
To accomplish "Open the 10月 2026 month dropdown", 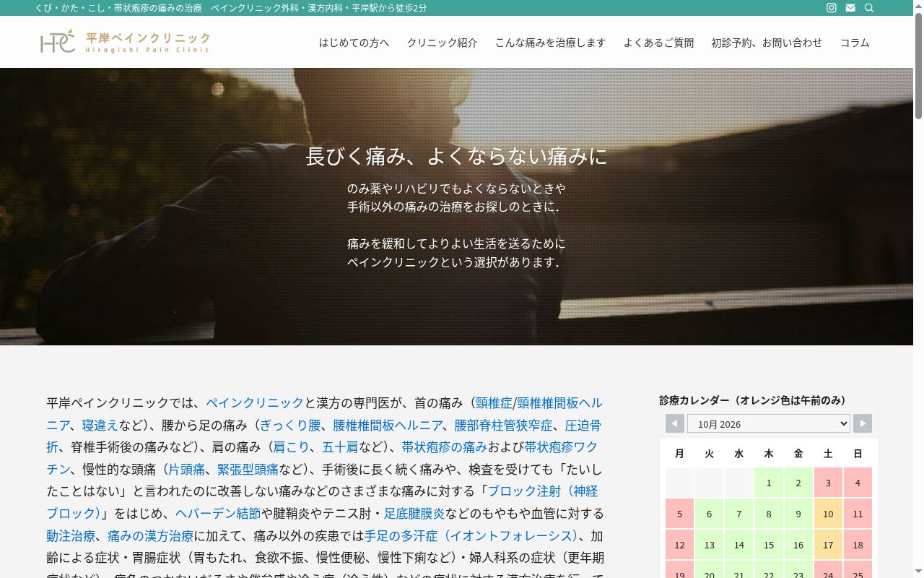I will coord(769,423).
